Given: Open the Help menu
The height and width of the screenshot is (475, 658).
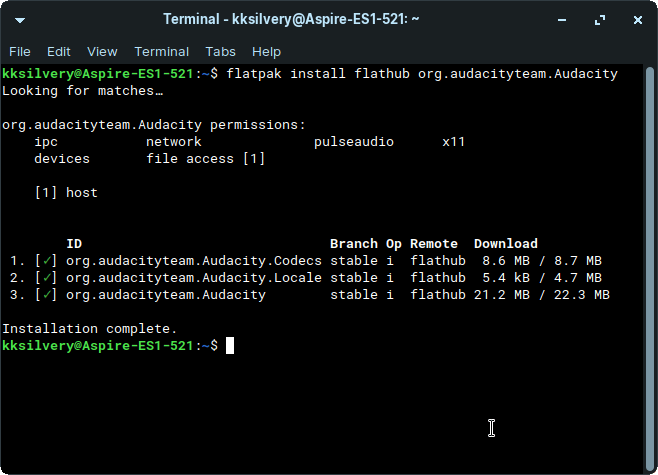Looking at the screenshot, I should [266, 51].
